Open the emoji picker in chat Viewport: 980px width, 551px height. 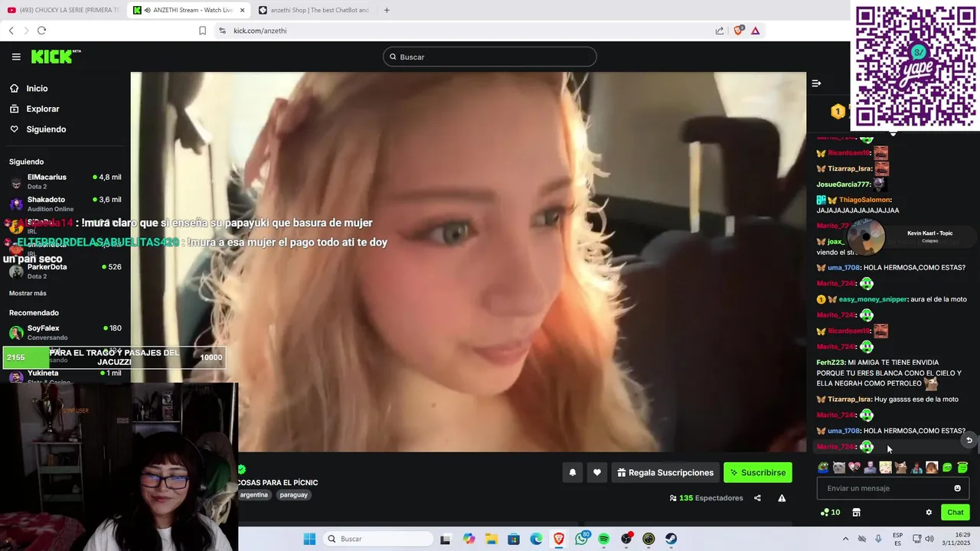[x=957, y=488]
